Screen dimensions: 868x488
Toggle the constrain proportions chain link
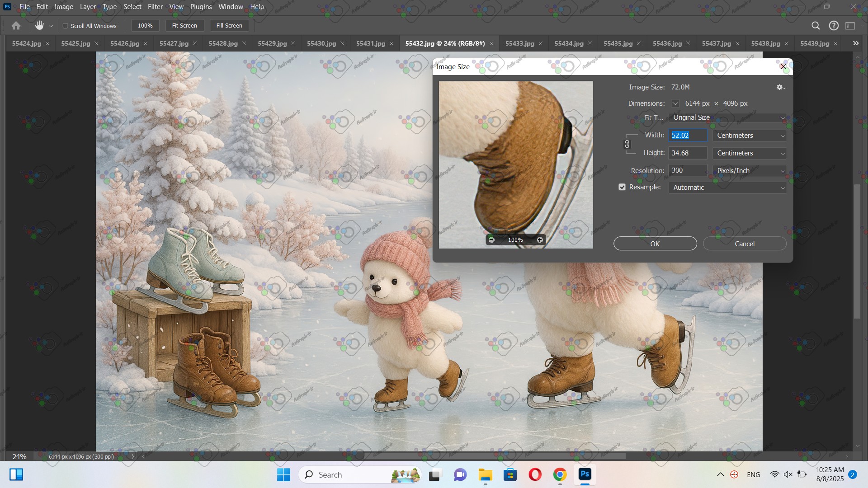(x=627, y=144)
